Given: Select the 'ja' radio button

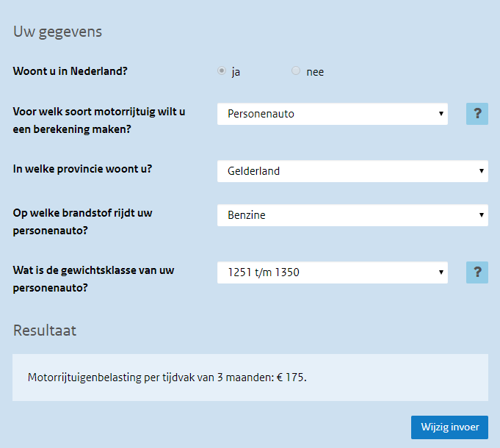Looking at the screenshot, I should [222, 71].
